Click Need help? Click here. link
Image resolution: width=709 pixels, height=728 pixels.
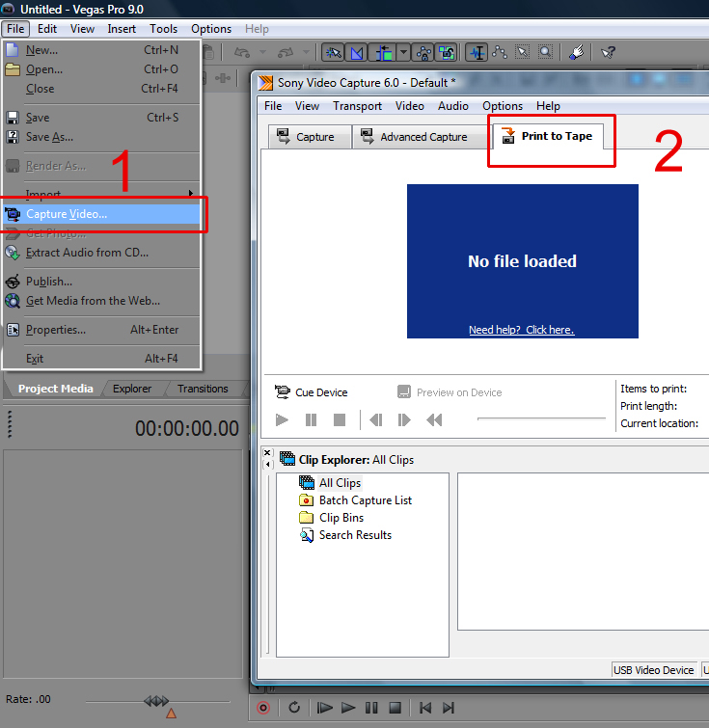(x=521, y=330)
